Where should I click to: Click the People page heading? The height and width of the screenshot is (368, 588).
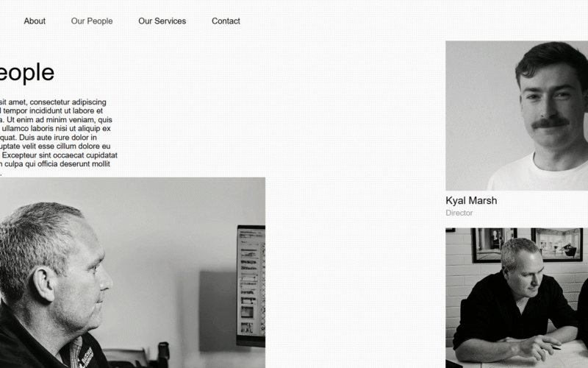27,72
